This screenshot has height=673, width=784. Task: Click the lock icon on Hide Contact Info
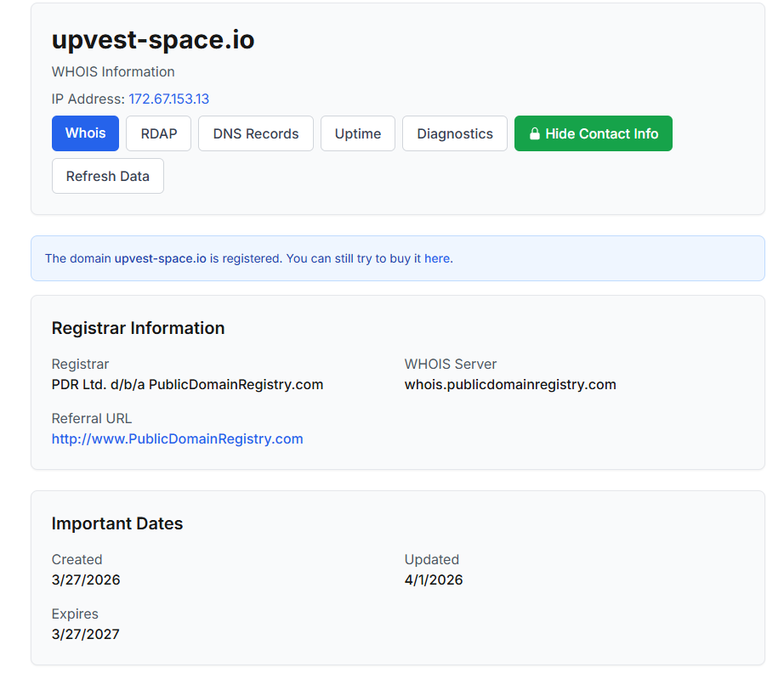point(535,133)
